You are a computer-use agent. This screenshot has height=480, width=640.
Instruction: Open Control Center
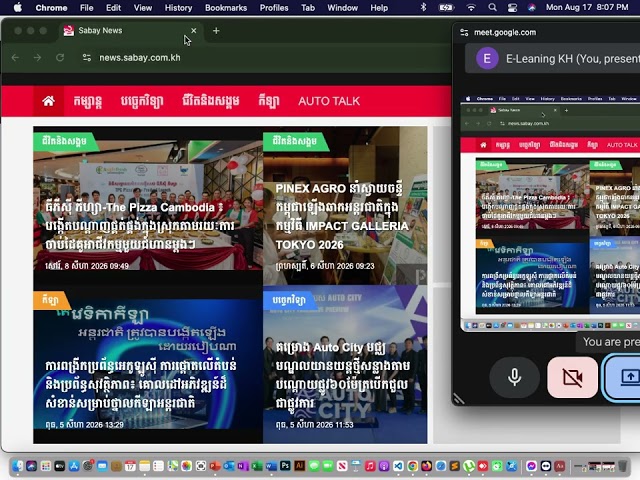(x=512, y=7)
